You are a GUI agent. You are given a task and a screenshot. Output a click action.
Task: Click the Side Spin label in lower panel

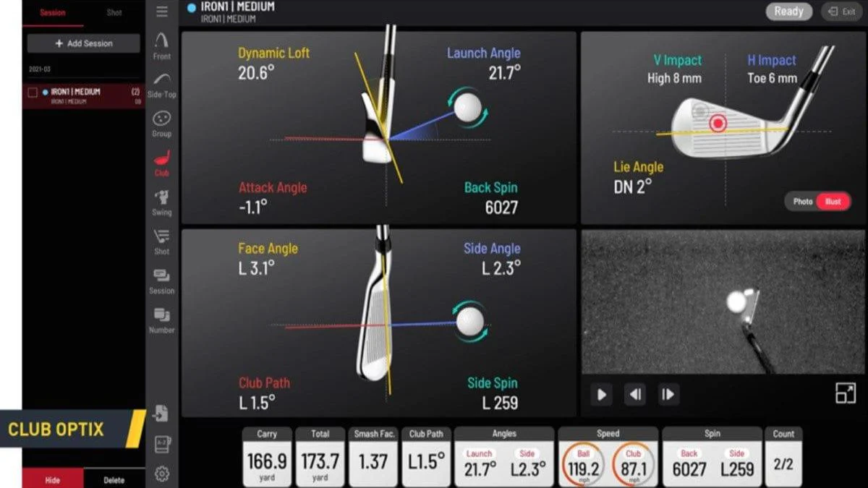pos(492,382)
